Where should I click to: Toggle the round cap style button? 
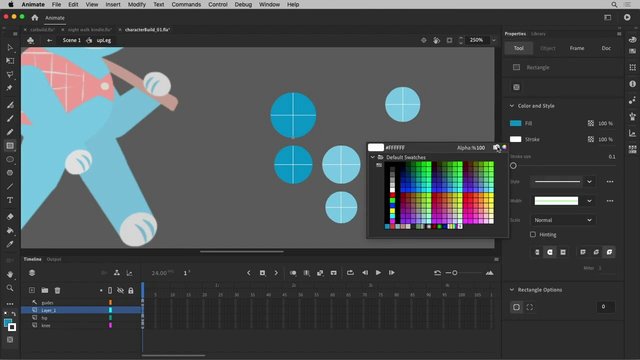click(x=550, y=252)
